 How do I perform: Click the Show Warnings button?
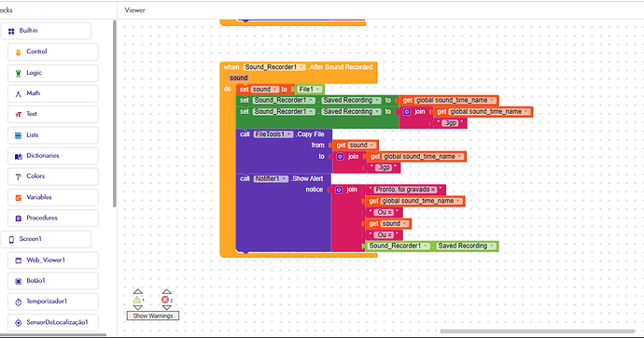point(153,316)
